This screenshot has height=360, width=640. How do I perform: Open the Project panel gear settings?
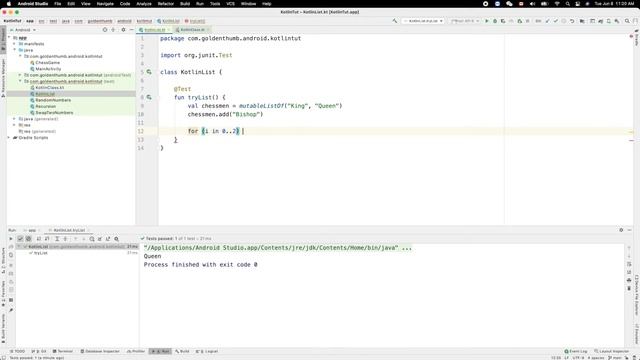tap(123, 30)
